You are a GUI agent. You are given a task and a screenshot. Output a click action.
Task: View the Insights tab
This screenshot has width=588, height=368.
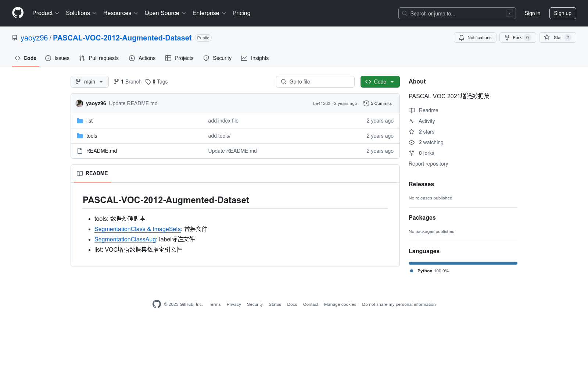pos(255,58)
